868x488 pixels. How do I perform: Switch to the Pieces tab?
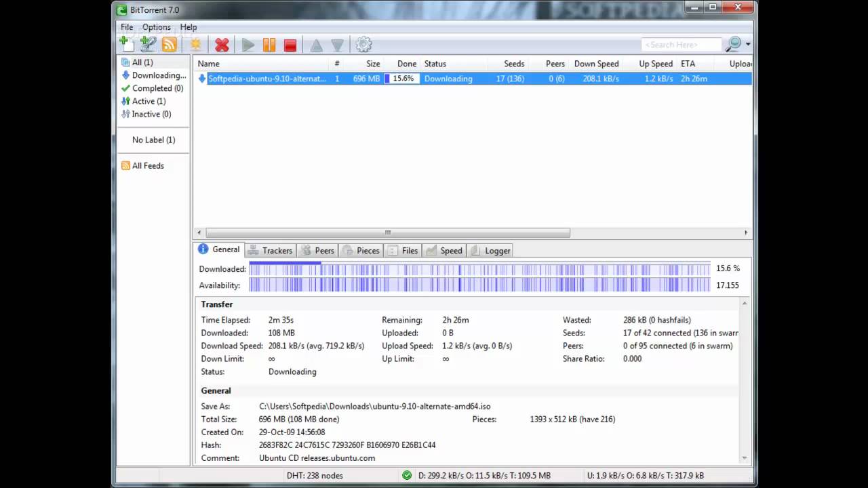pyautogui.click(x=361, y=251)
